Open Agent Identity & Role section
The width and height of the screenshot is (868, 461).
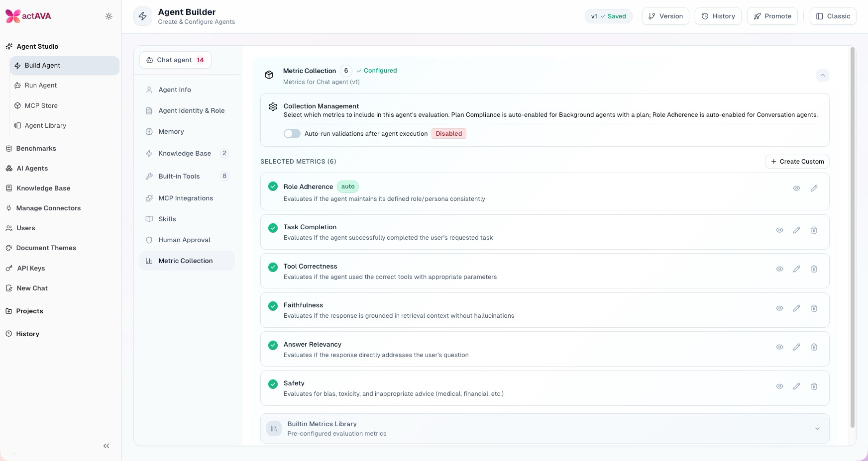[x=191, y=111]
